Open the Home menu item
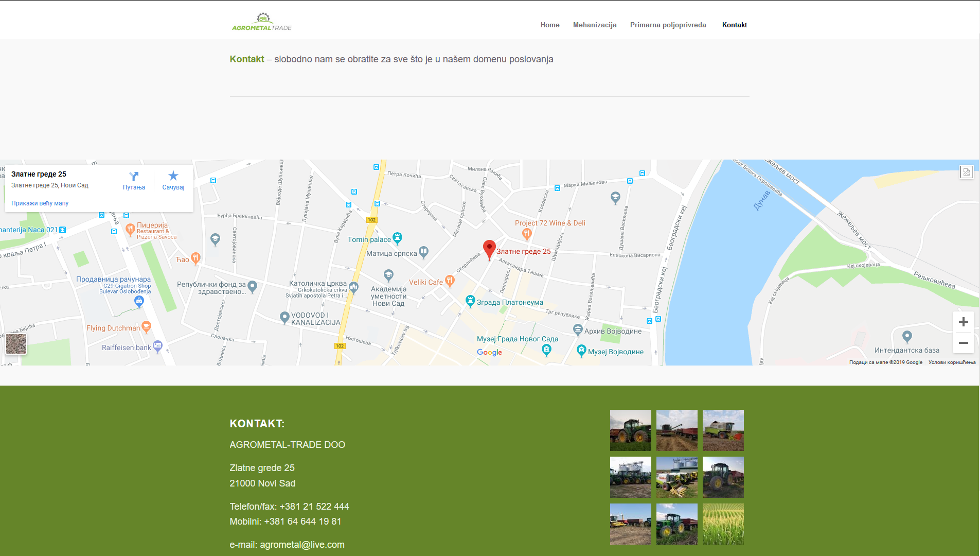This screenshot has width=980, height=556. 549,25
